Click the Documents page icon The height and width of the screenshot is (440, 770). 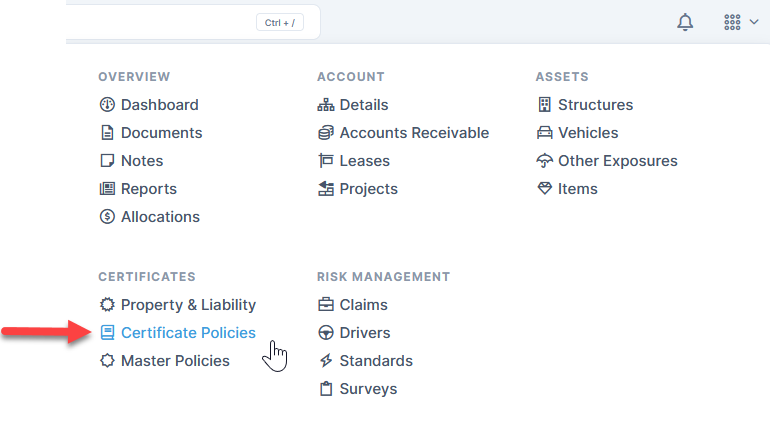click(108, 133)
